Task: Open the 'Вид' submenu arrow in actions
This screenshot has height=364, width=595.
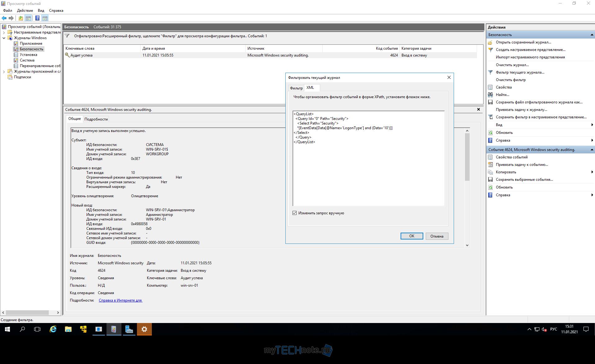Action: [592, 125]
